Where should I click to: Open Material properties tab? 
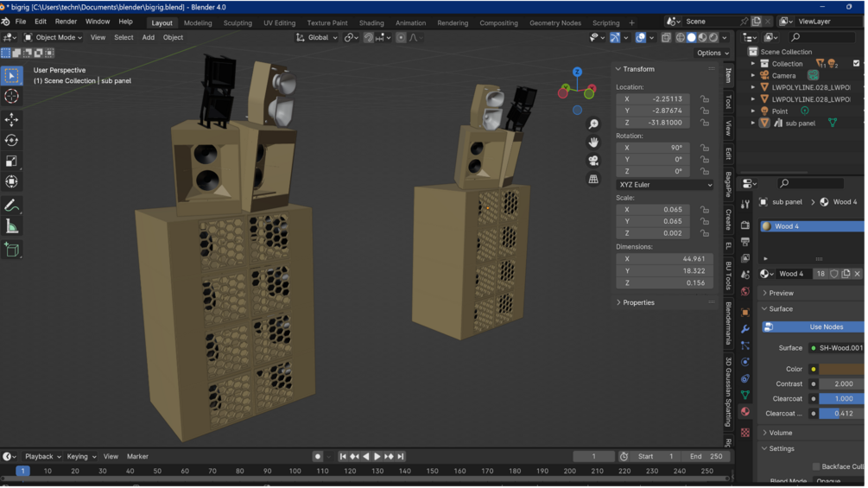click(747, 413)
